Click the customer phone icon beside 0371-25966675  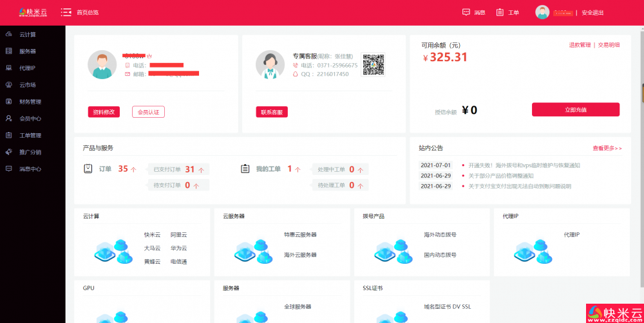(295, 65)
